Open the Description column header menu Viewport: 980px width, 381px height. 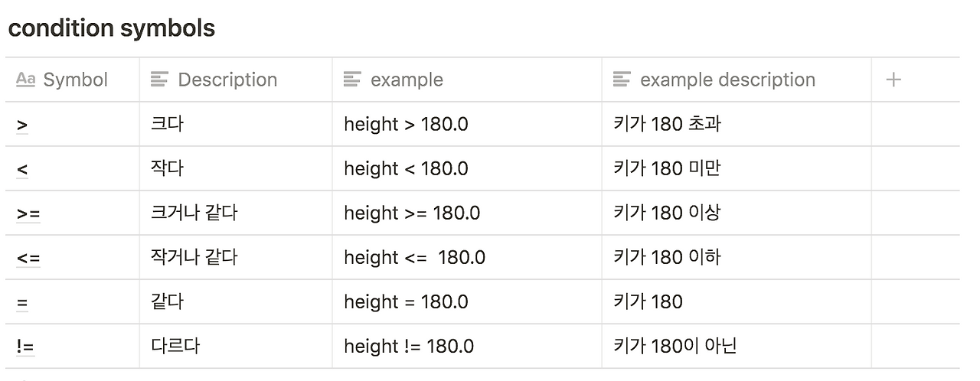[227, 80]
